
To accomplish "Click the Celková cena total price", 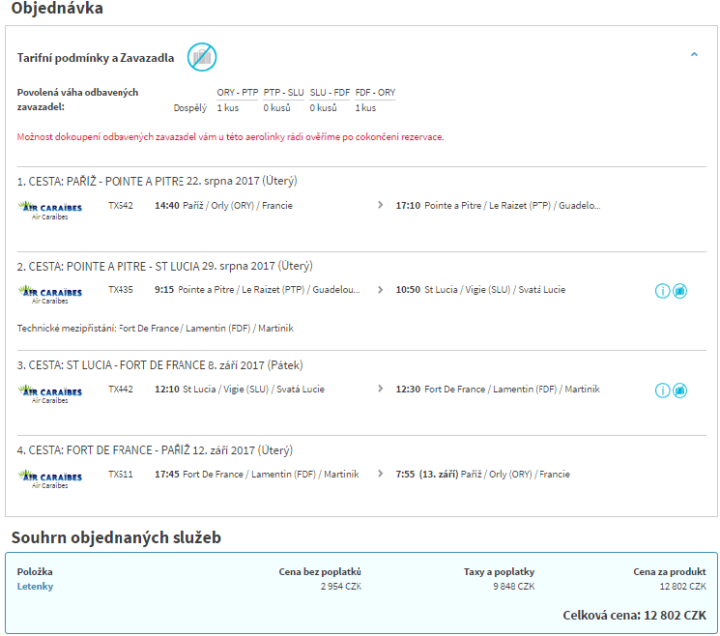I will [635, 615].
